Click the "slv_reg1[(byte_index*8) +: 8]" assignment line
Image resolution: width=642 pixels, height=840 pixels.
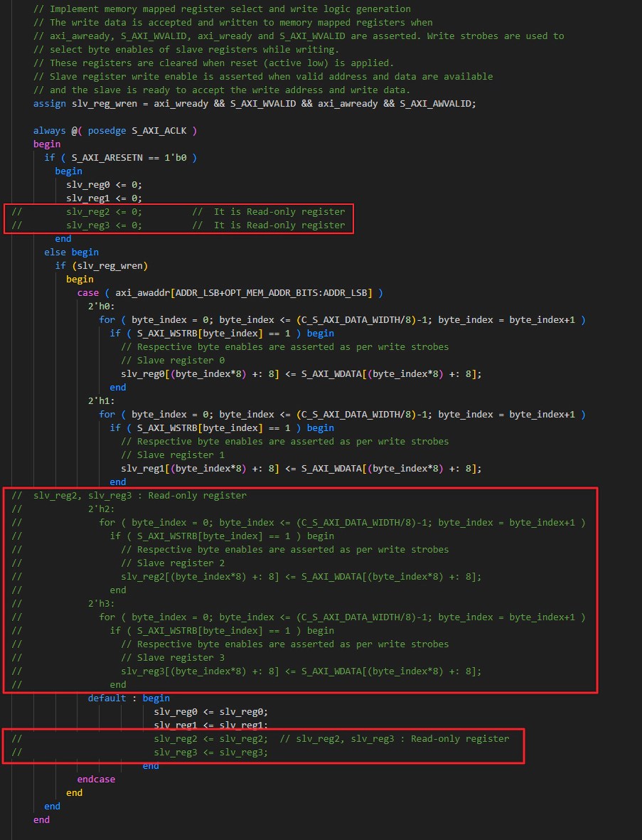pyautogui.click(x=301, y=468)
